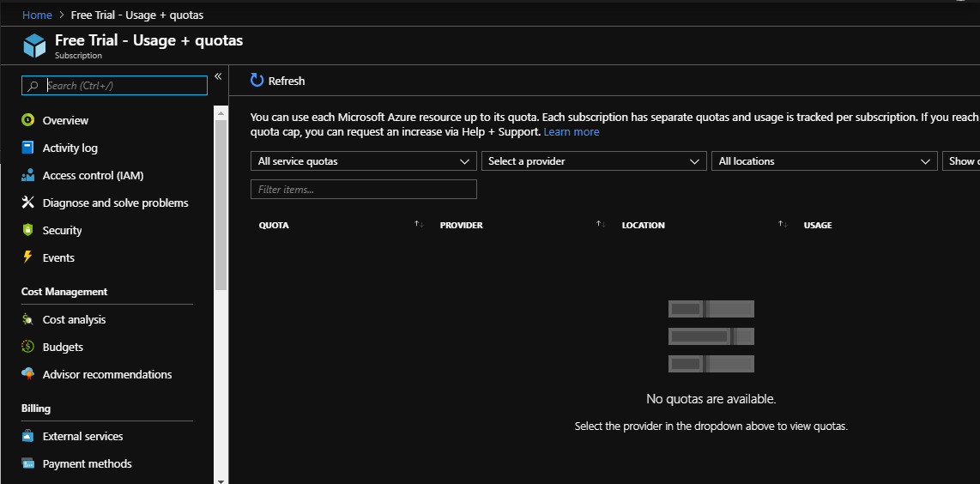Click the Events lightning bolt icon
This screenshot has height=484, width=980.
pos(27,257)
